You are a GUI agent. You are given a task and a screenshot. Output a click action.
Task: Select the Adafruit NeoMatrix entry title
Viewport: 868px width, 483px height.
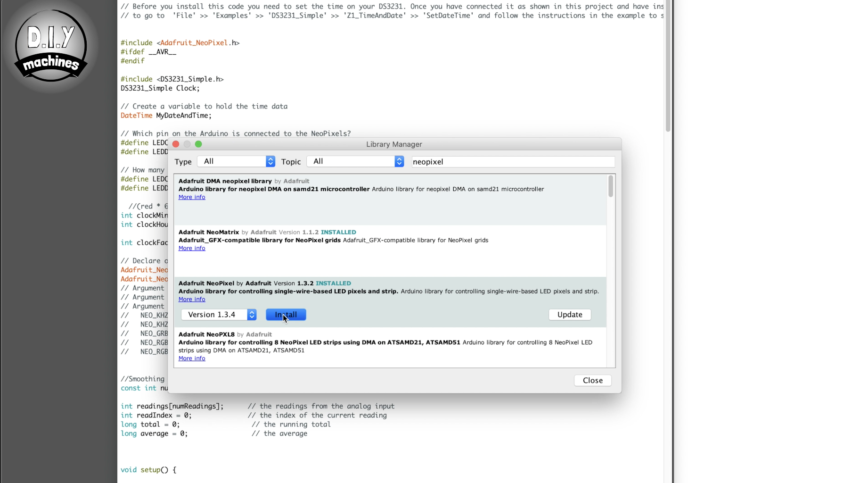pos(209,232)
